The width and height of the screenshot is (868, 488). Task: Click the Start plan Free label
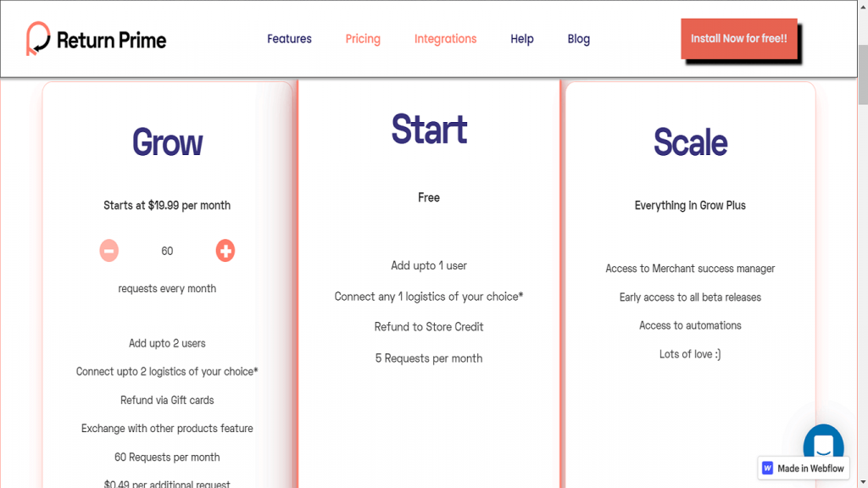(429, 197)
